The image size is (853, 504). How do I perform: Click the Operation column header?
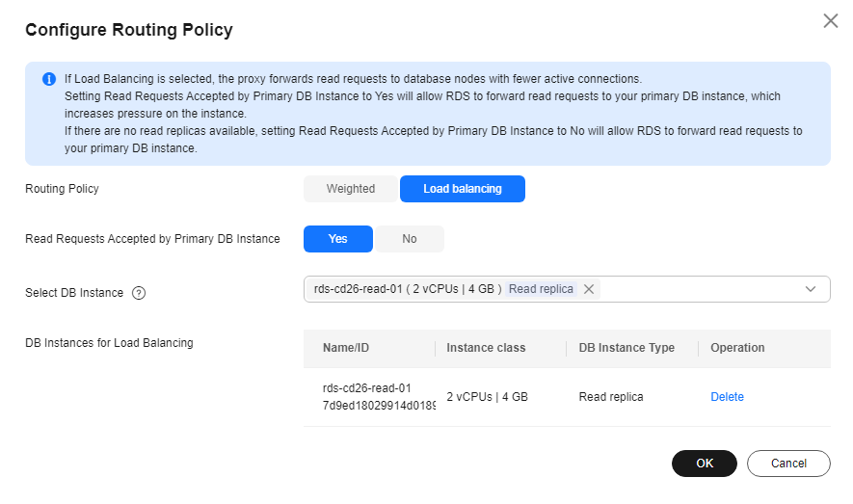coord(737,348)
